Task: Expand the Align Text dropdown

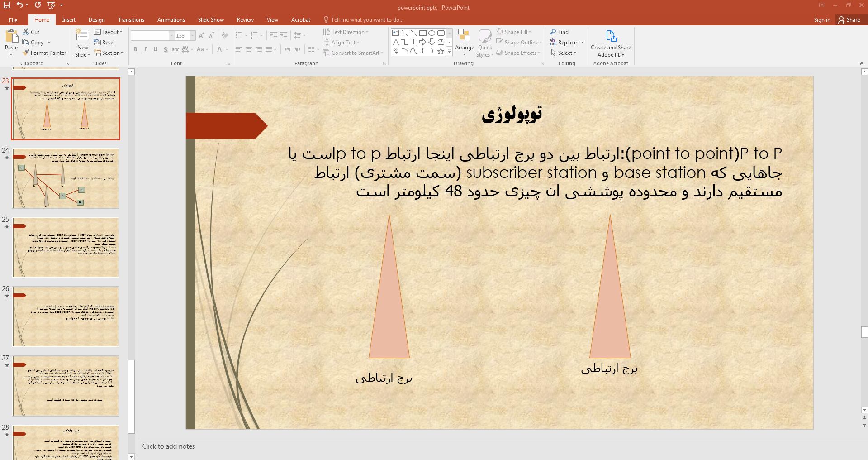Action: tap(341, 43)
